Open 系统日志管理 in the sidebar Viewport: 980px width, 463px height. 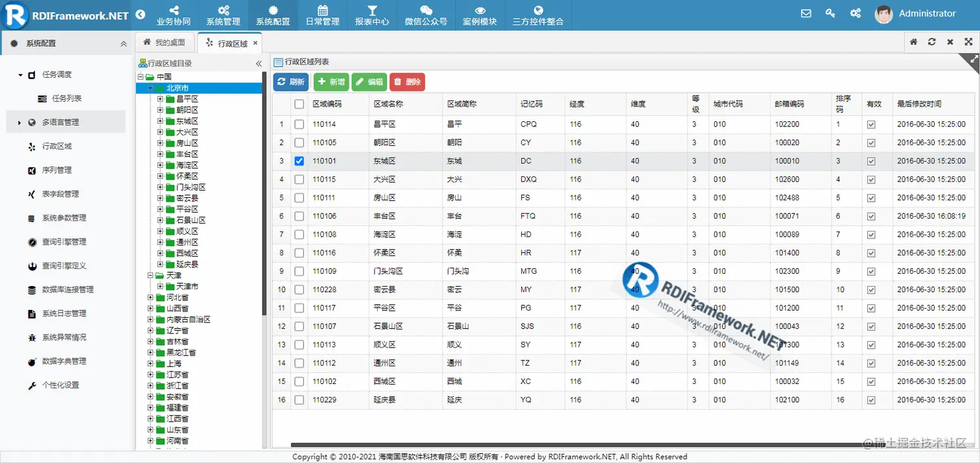coord(64,313)
